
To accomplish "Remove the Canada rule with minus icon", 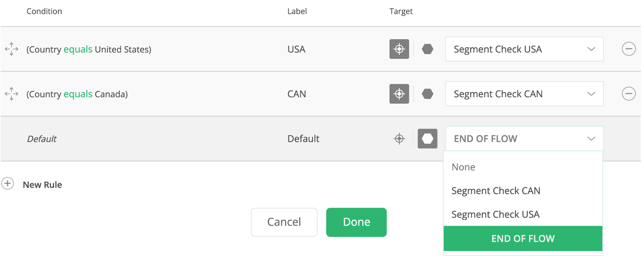I will 628,94.
